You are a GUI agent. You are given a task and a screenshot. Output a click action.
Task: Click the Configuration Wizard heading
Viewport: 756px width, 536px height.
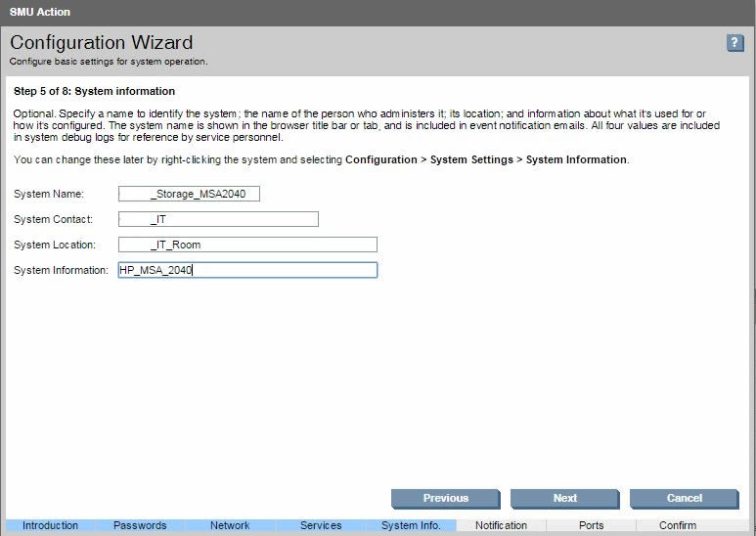(102, 43)
